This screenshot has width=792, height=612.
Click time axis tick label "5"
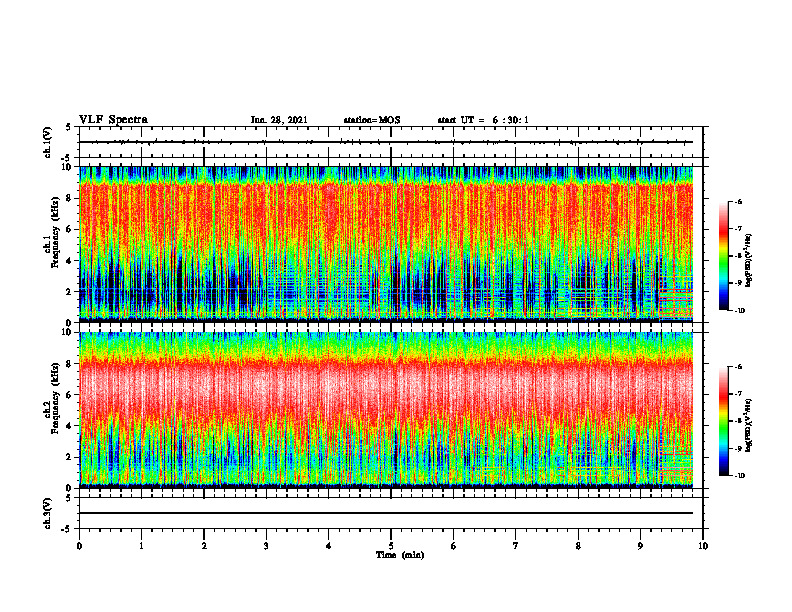tap(391, 546)
